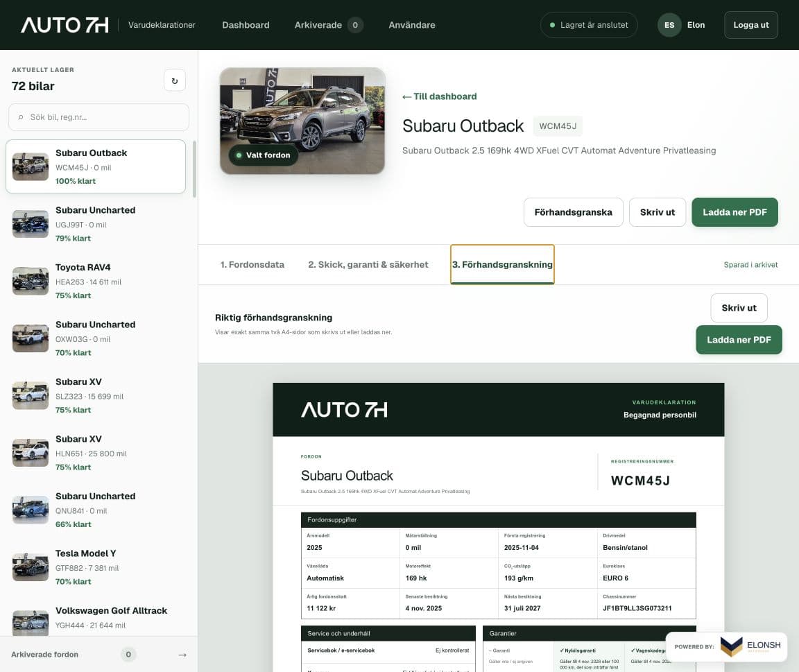799x672 pixels.
Task: Click the 2025-11-04 registration date
Action: pos(521,548)
